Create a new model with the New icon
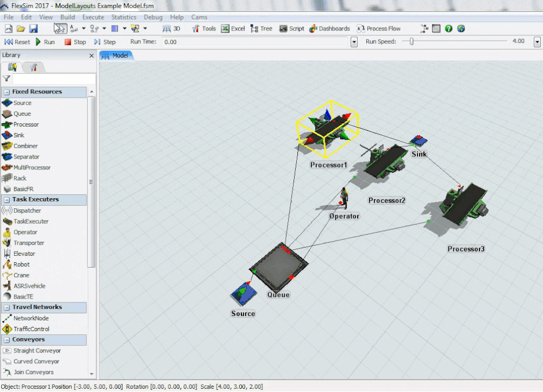Screen dimensions: 543x392 (x=9, y=29)
